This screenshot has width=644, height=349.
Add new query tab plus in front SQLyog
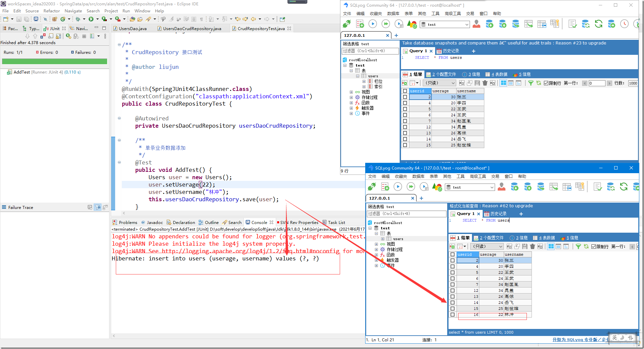521,214
